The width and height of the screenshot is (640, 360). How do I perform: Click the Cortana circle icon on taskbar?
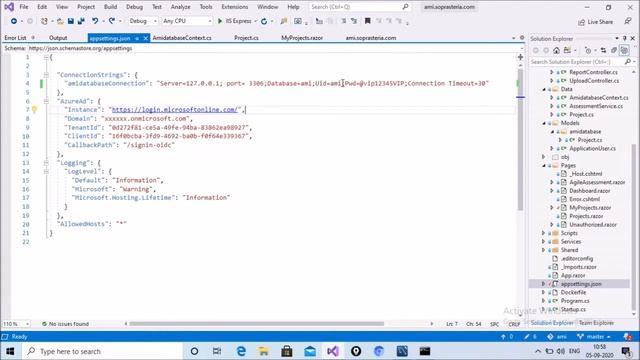[x=194, y=351]
